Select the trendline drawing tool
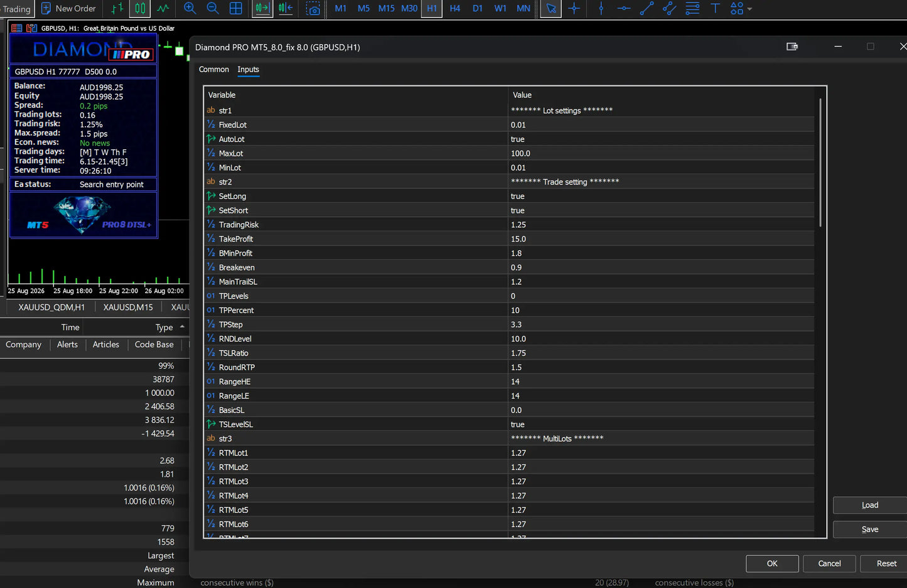This screenshot has width=907, height=588. pos(647,9)
